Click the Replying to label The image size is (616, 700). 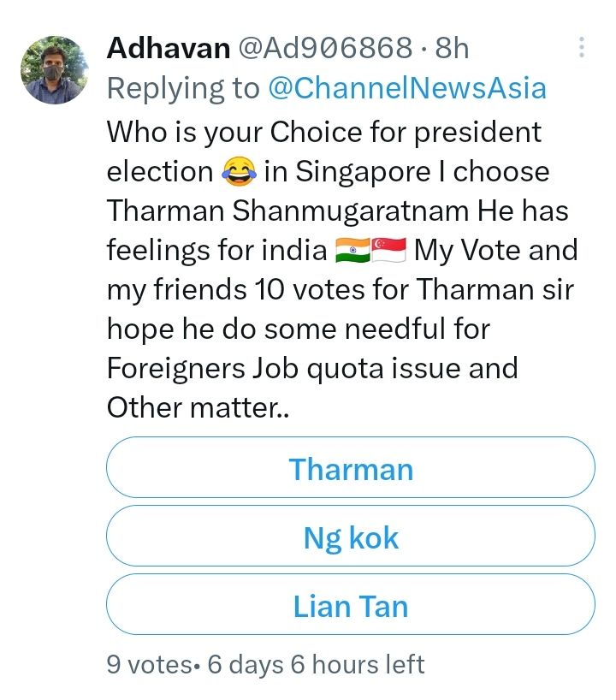point(182,87)
